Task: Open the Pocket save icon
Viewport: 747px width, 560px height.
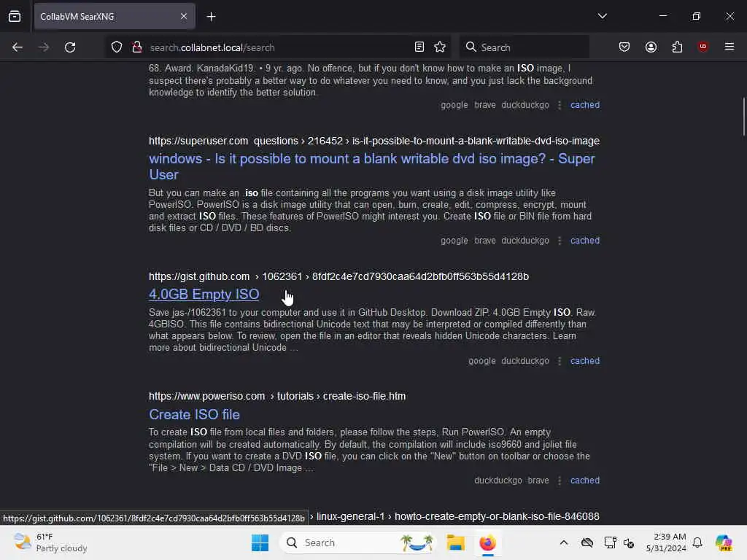Action: (x=624, y=47)
